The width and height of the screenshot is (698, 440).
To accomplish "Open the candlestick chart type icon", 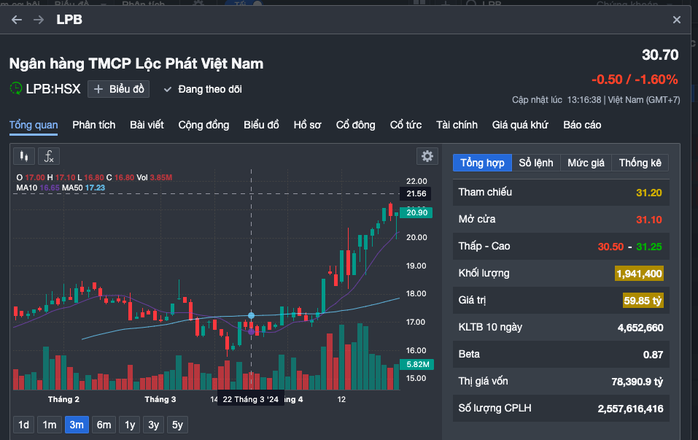I will 24,156.
